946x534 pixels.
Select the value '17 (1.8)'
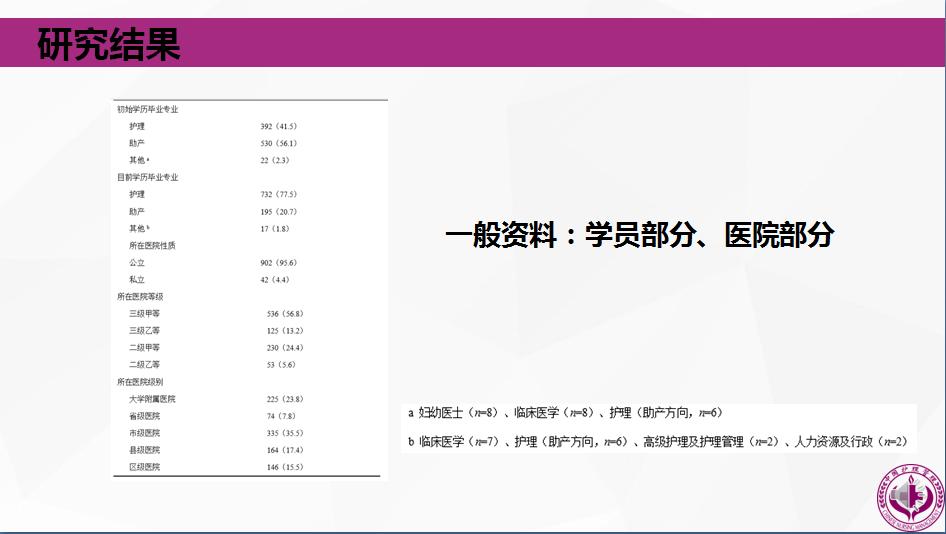(x=275, y=229)
